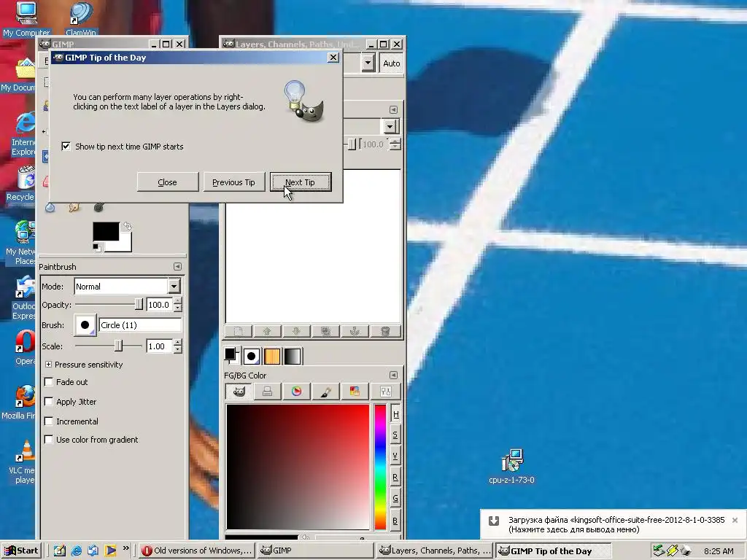Click the Close button in tip dialog
This screenshot has height=560, width=747.
167,182
